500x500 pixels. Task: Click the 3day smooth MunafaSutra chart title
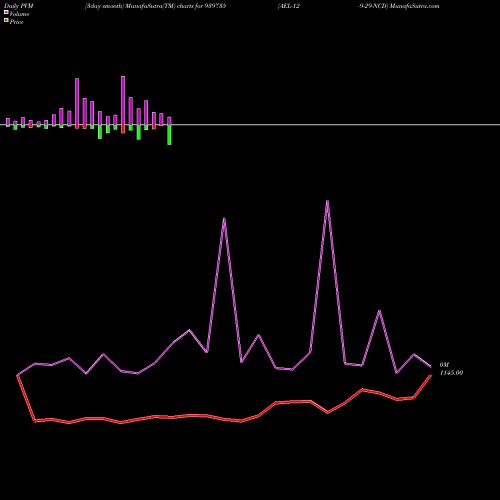[155, 6]
